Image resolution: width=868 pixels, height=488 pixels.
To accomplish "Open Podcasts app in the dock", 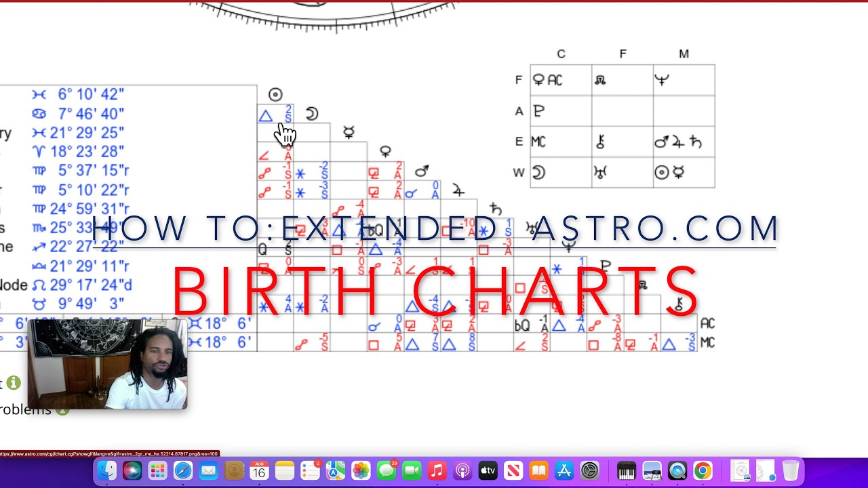I will (x=462, y=470).
